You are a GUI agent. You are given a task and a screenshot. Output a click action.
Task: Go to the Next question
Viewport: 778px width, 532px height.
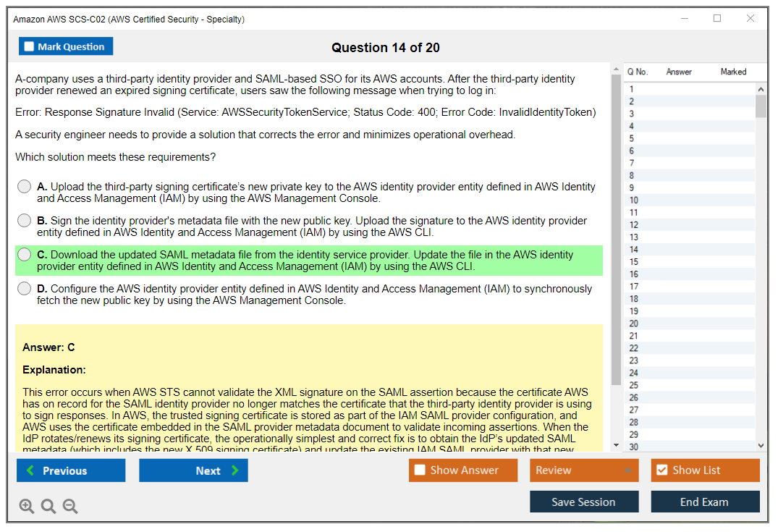coord(193,470)
